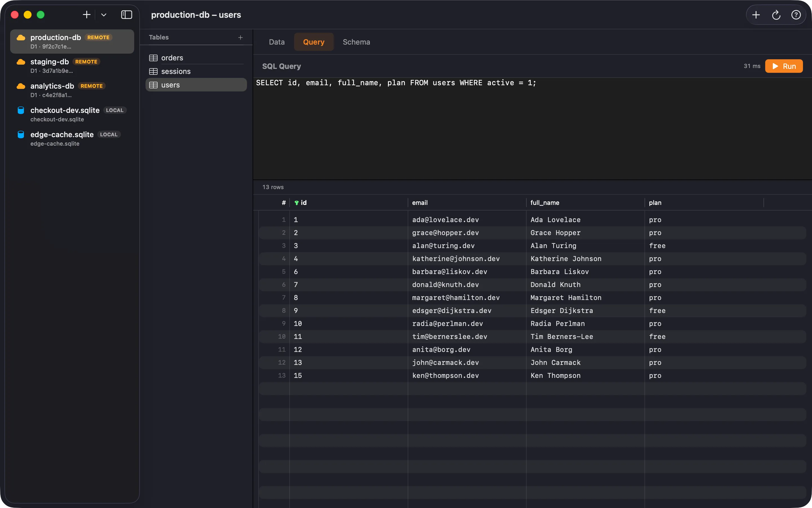Click the primary key icon beside id column
This screenshot has width=812, height=508.
[x=297, y=203]
